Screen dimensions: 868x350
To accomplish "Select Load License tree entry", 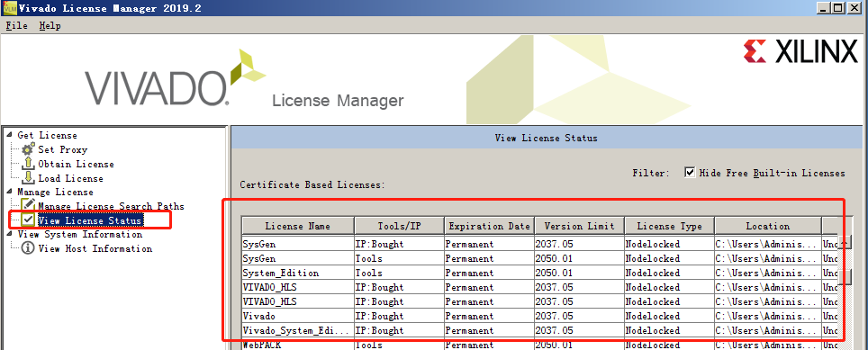I will click(x=70, y=178).
